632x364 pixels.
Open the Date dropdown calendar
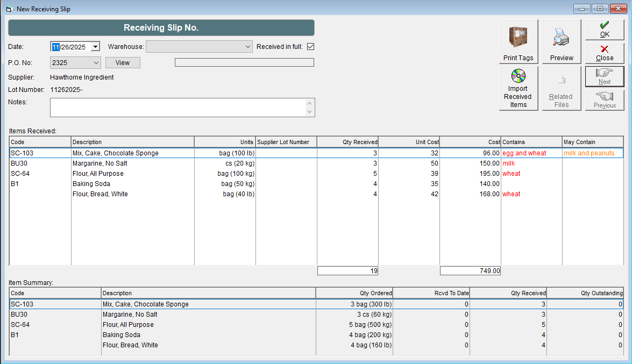pos(95,47)
